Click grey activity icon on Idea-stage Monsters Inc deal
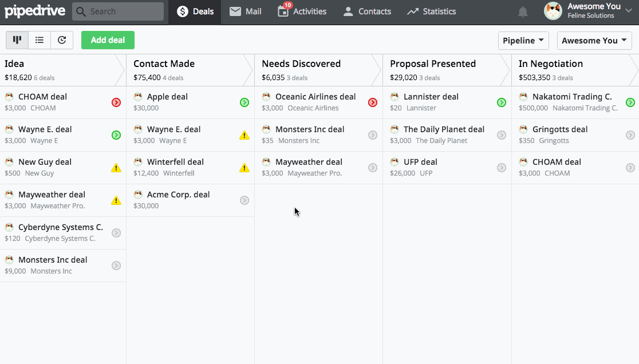The image size is (639, 364). pyautogui.click(x=116, y=266)
